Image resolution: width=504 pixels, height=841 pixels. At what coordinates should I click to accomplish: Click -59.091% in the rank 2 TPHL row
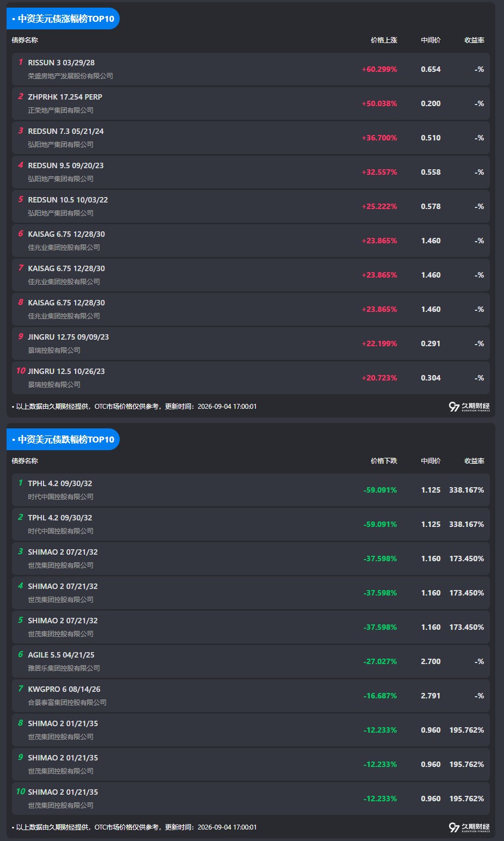380,525
